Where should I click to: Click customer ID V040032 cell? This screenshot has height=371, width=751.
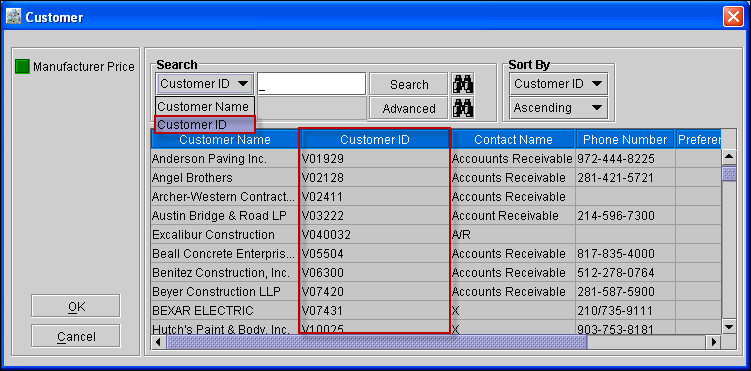[x=375, y=235]
